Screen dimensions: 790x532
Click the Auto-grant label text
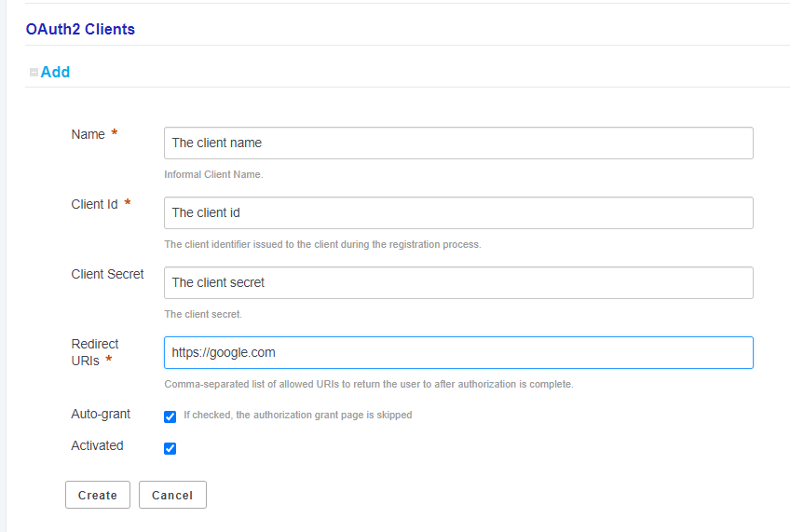tap(101, 414)
